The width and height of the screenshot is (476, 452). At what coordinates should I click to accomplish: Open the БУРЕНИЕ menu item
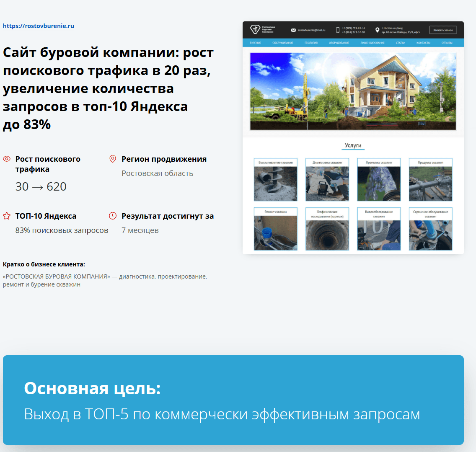(x=255, y=43)
